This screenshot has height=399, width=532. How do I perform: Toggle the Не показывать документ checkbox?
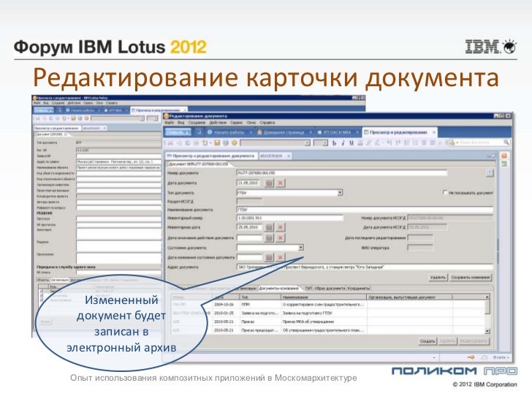coord(445,192)
